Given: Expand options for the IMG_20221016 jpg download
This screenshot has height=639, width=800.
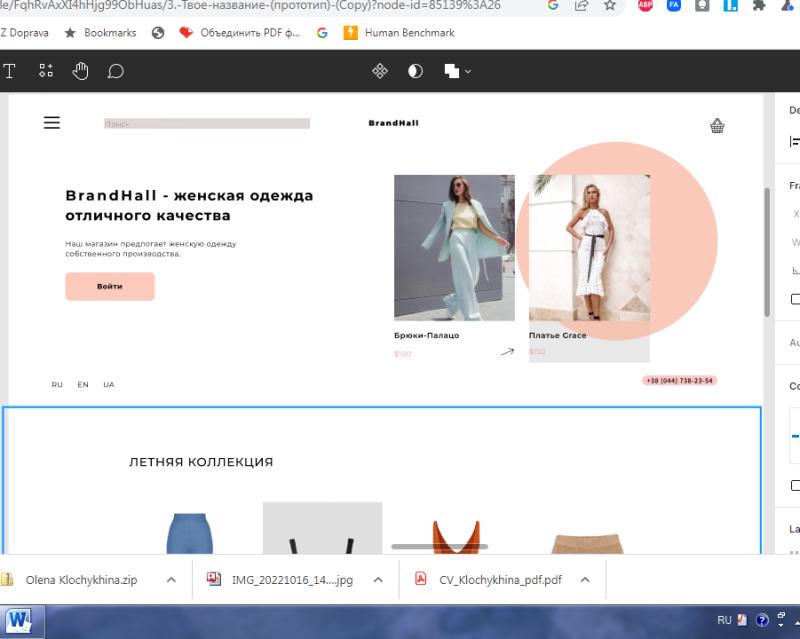Looking at the screenshot, I should 378,580.
